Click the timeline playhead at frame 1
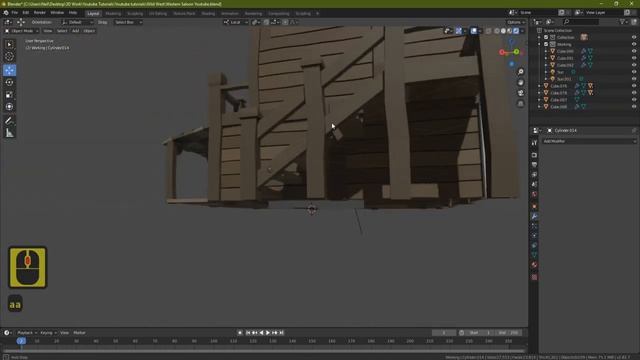The image size is (640, 360). point(21,341)
